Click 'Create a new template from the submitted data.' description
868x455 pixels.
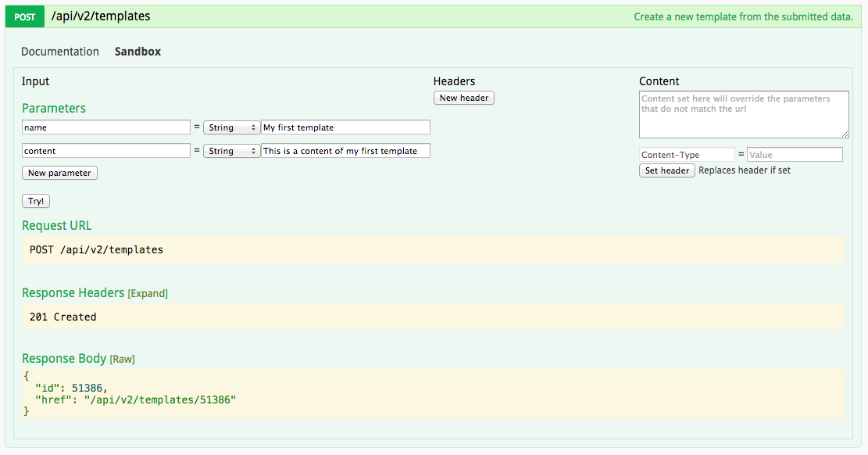[x=744, y=16]
